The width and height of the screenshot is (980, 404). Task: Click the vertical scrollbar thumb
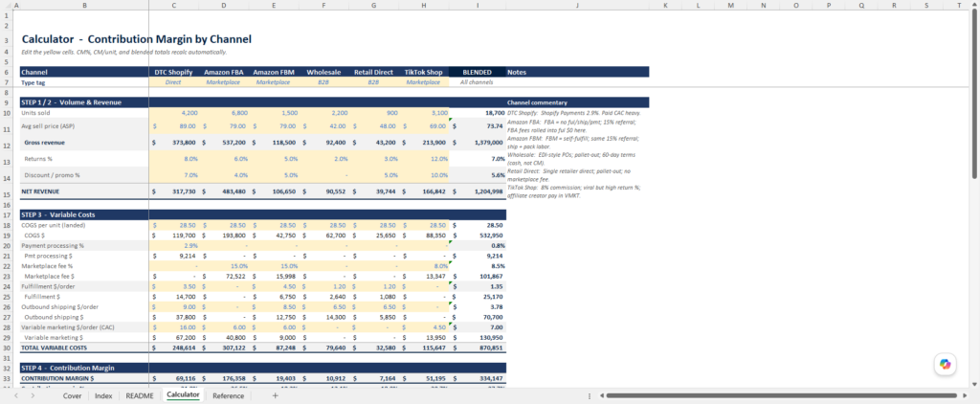tap(975, 94)
